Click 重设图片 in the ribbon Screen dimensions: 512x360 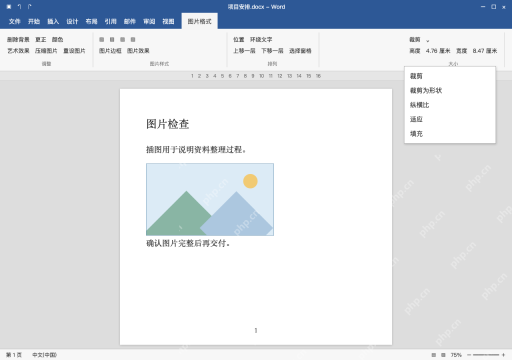(74, 51)
